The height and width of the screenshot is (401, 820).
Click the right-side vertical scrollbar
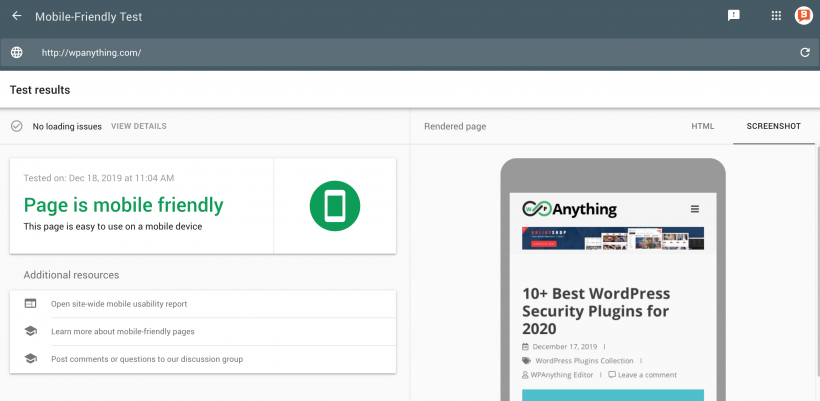[817, 261]
